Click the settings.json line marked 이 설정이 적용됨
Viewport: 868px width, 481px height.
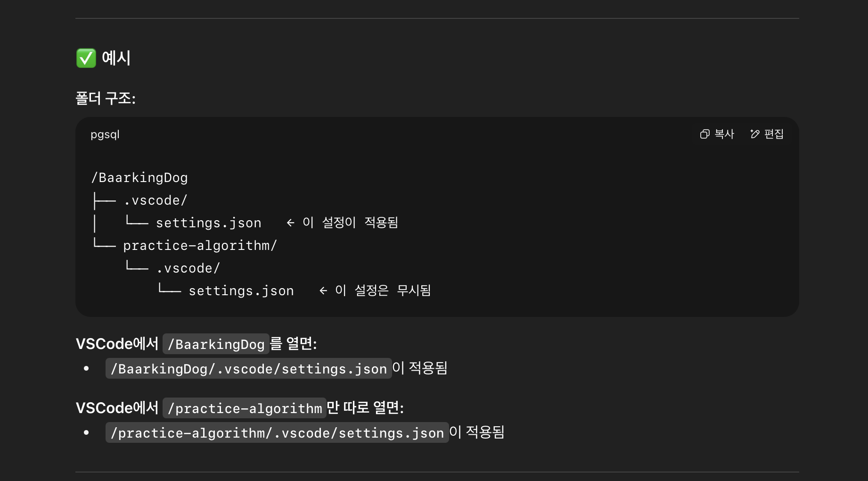point(209,223)
